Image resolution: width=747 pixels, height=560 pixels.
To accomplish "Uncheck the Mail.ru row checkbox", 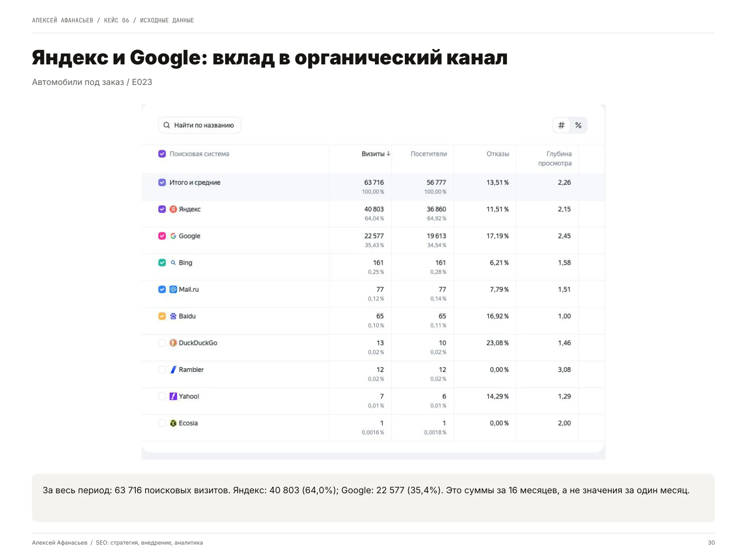I will click(162, 289).
